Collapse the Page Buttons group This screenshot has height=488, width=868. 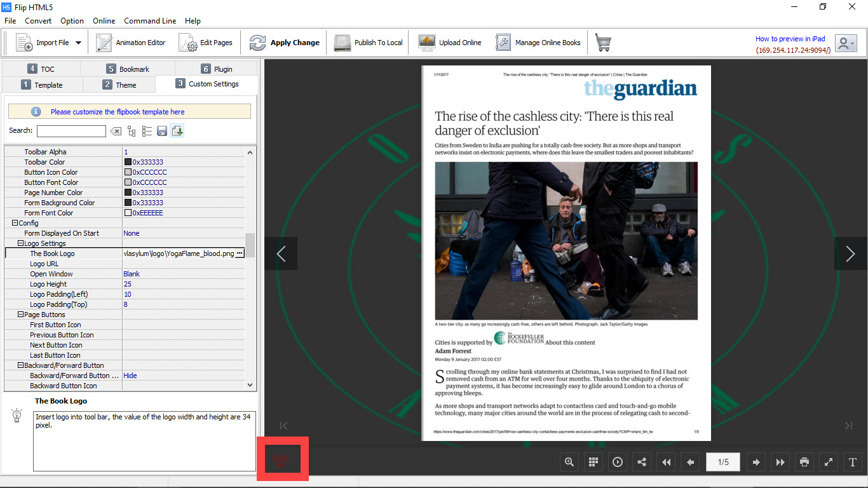click(20, 315)
